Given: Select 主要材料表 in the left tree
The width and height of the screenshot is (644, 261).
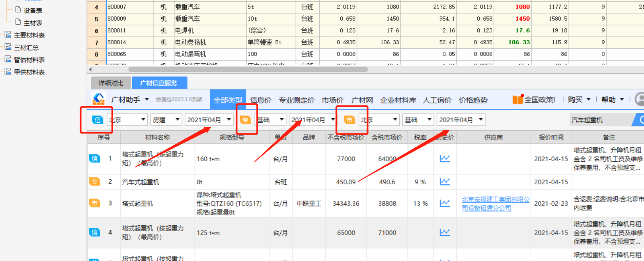Looking at the screenshot, I should pyautogui.click(x=29, y=35).
